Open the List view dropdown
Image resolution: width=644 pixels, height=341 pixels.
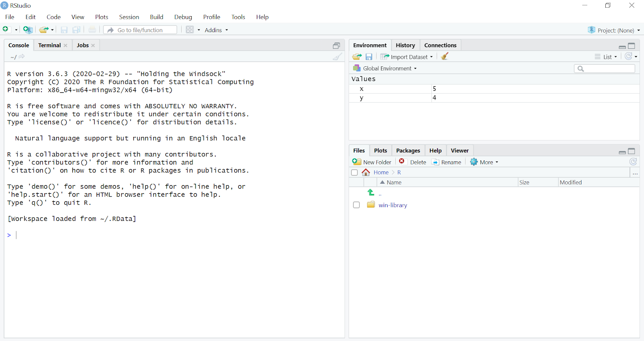click(x=606, y=57)
